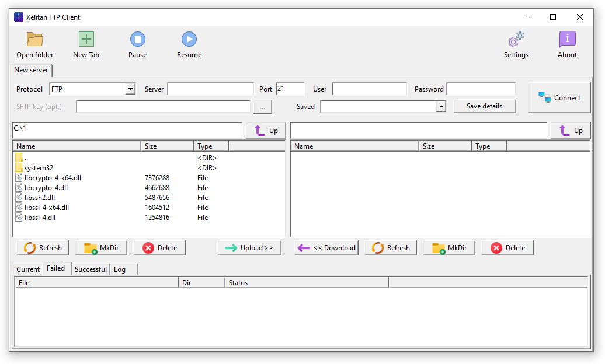The height and width of the screenshot is (364, 605).
Task: Upload selected file to server
Action: (249, 248)
